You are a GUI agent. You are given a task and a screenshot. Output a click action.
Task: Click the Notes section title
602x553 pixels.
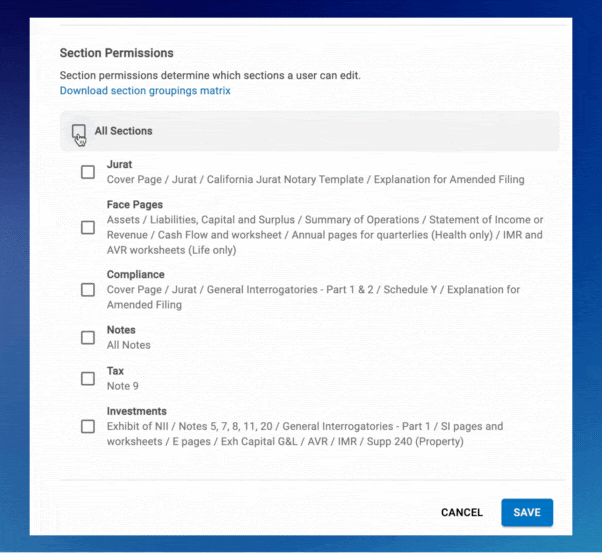[x=121, y=330]
